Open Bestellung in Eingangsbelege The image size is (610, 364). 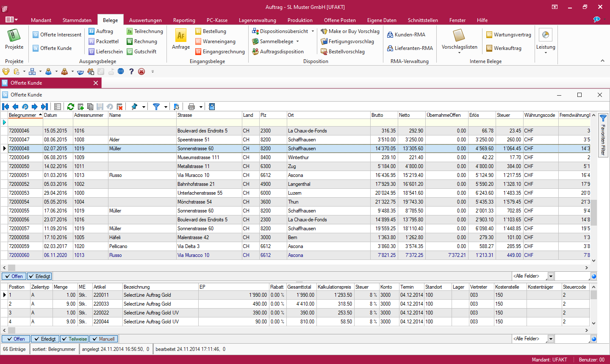coord(211,31)
